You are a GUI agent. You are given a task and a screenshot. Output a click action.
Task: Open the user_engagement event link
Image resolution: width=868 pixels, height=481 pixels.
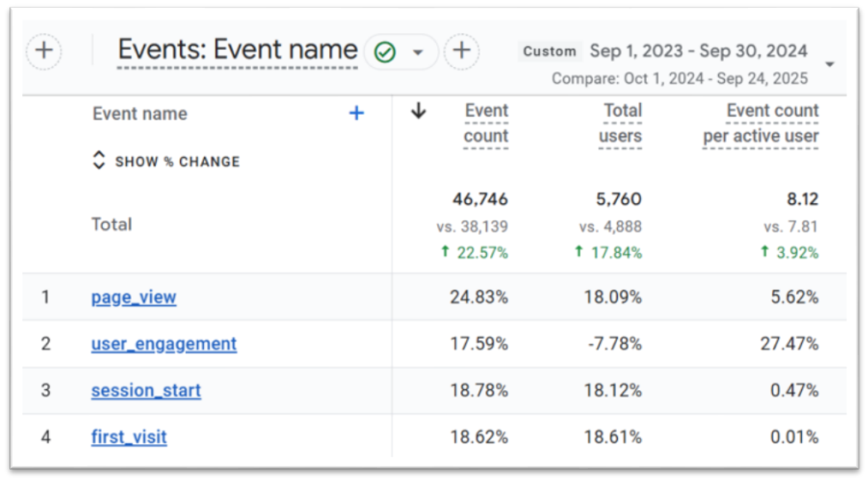point(164,344)
